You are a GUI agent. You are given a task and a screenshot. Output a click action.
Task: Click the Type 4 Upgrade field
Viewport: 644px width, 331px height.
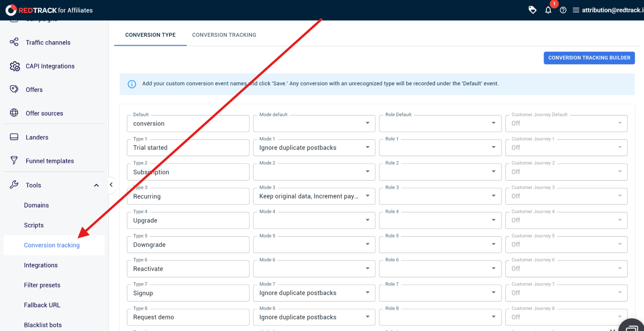click(x=188, y=220)
